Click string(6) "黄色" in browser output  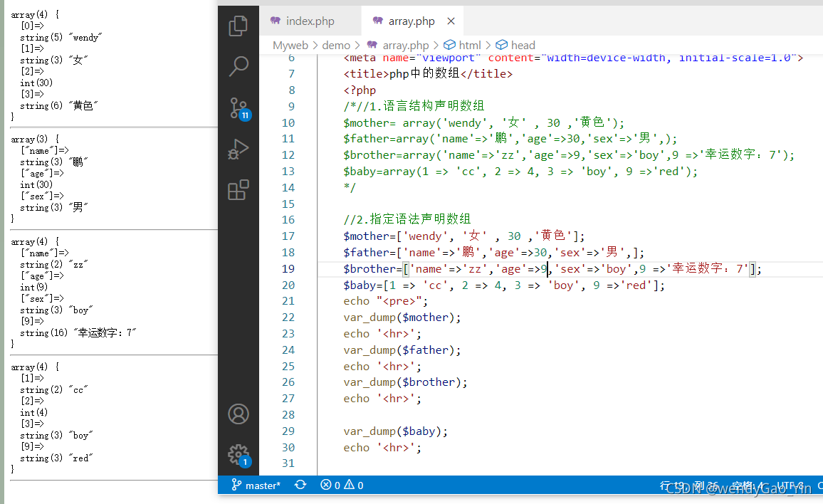point(59,105)
